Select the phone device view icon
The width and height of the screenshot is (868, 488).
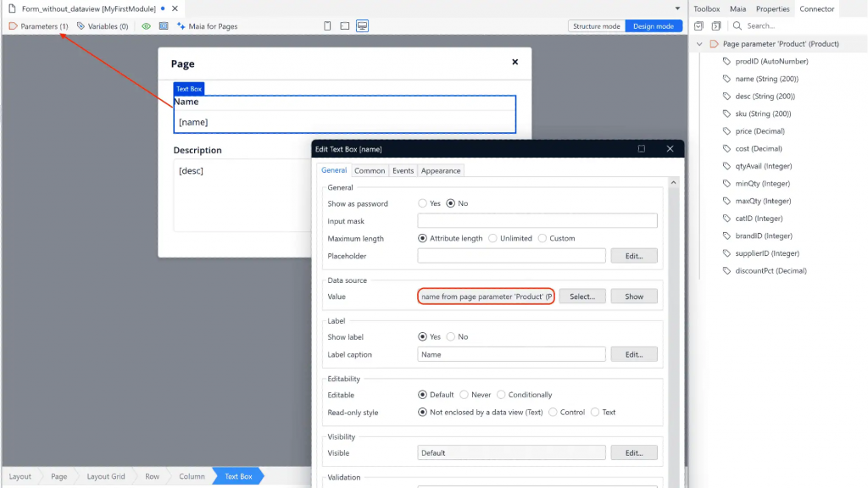328,26
